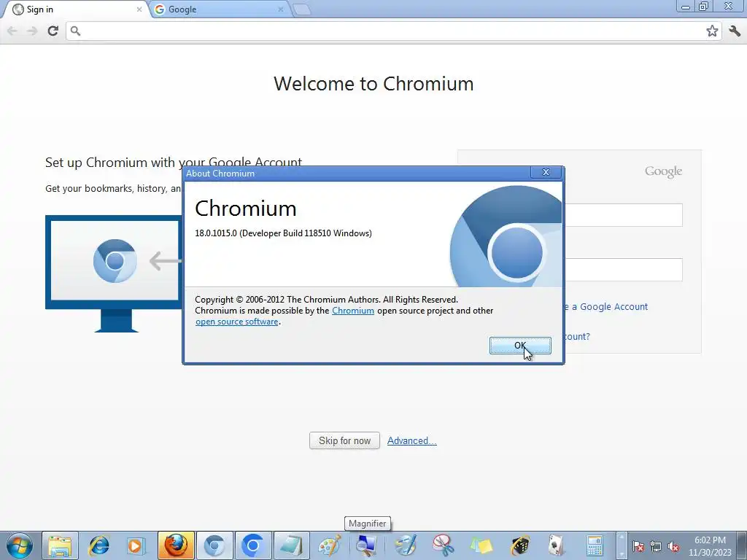Open the Windows Start menu

(20, 545)
